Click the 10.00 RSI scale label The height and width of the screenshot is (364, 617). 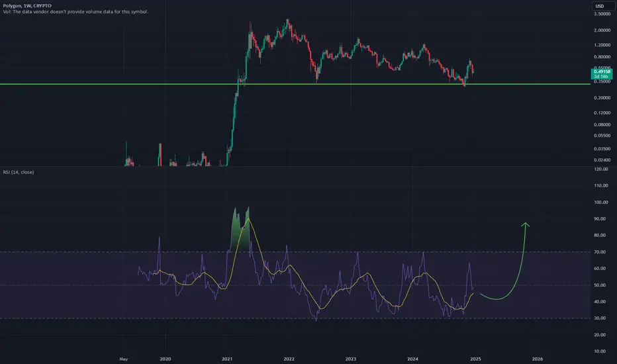[x=600, y=351]
